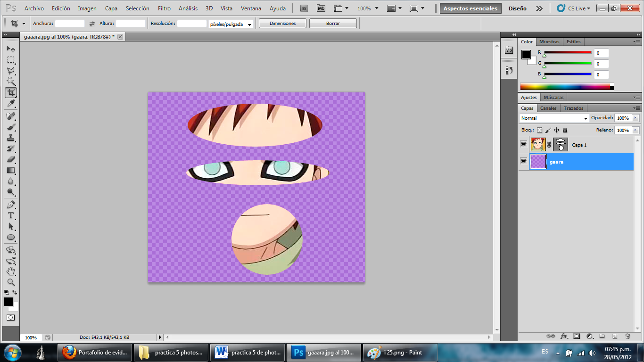
Task: Select the Zoom tool
Action: click(x=11, y=282)
